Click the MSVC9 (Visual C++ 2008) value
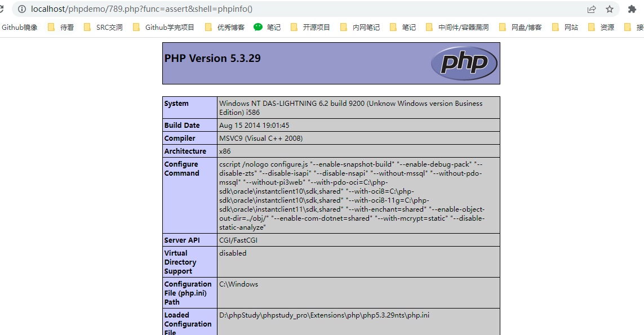Image resolution: width=644 pixels, height=335 pixels. click(x=261, y=139)
